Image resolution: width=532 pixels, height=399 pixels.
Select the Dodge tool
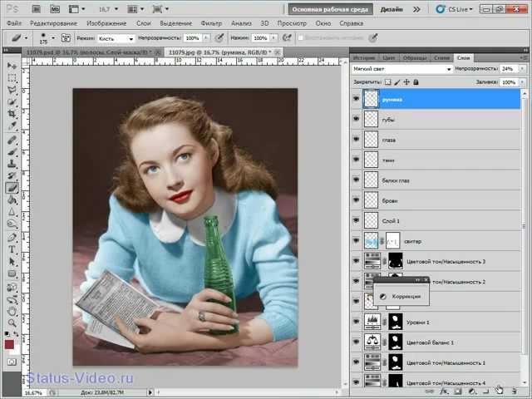click(12, 224)
